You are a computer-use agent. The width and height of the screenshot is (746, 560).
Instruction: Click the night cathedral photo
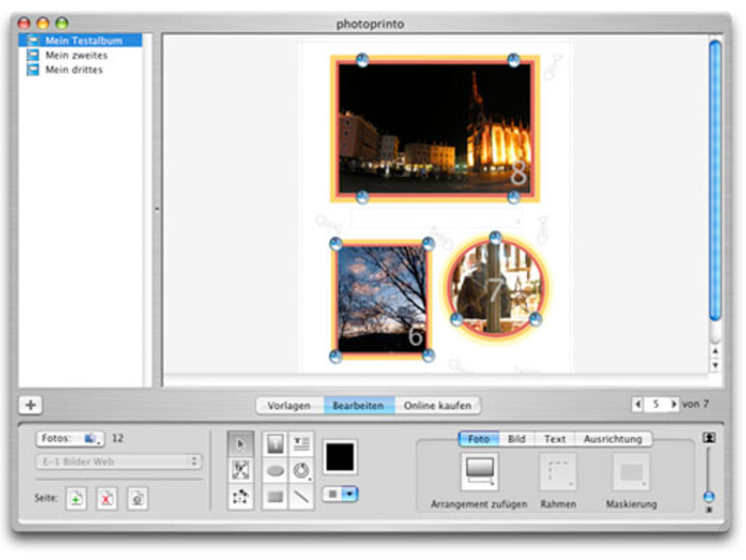tap(434, 128)
